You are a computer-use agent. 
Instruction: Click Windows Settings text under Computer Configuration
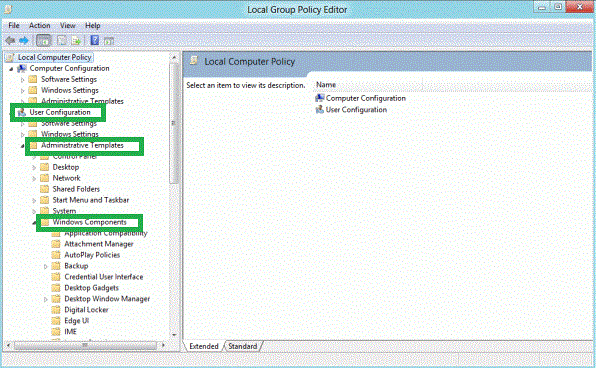pyautogui.click(x=70, y=90)
